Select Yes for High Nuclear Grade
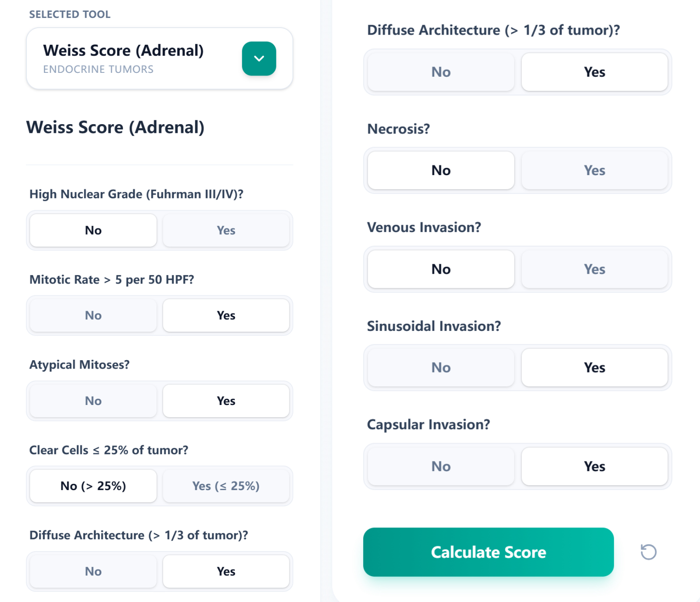This screenshot has width=700, height=602. tap(226, 230)
